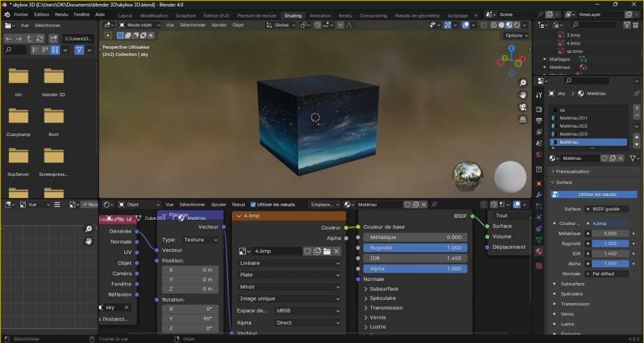Open the Linéaire interpolation dropdown
Viewport: 644px width, 343px height.
[x=289, y=263]
